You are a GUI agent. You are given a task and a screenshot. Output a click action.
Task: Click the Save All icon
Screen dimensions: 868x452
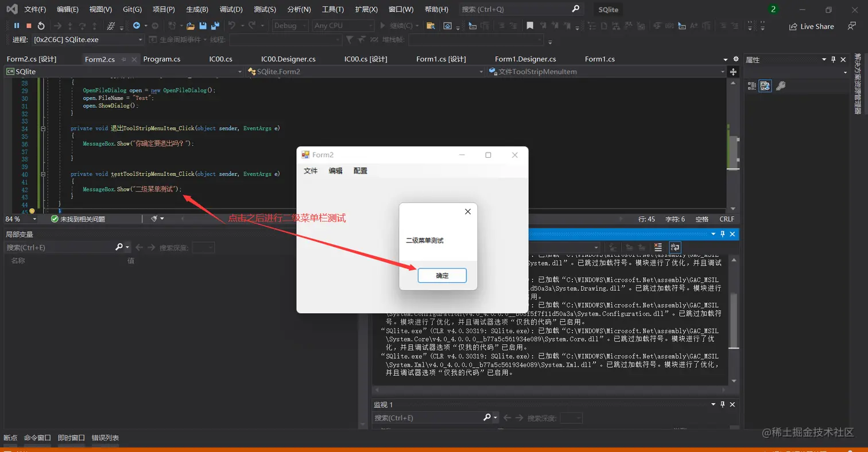[215, 26]
